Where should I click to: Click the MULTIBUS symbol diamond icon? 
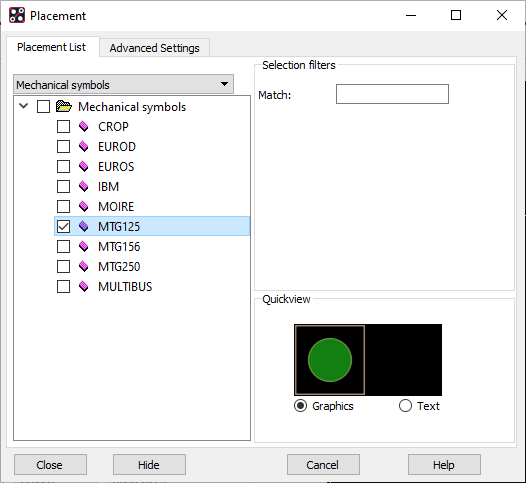[x=84, y=286]
